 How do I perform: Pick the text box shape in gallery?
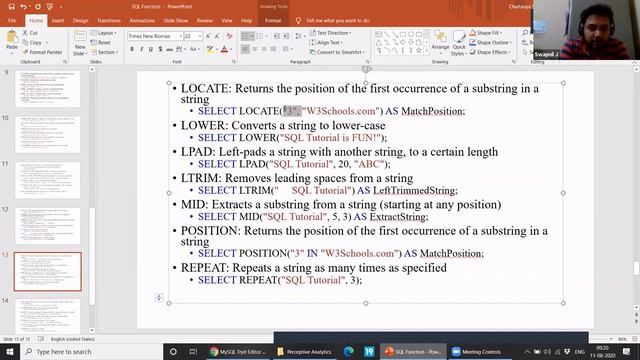(378, 34)
